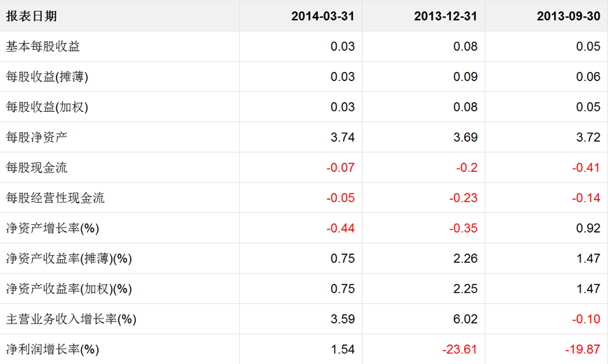Click the 6.02 revenue growth value

point(465,319)
